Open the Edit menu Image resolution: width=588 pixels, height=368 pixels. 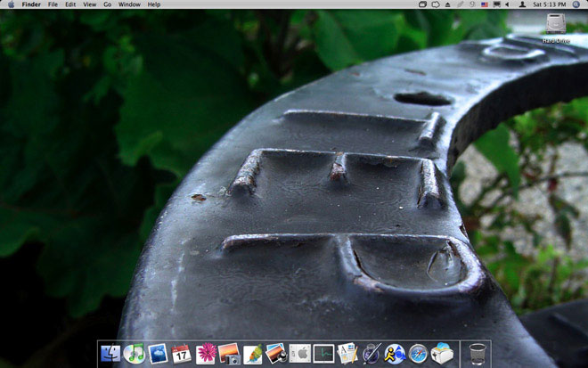click(70, 4)
